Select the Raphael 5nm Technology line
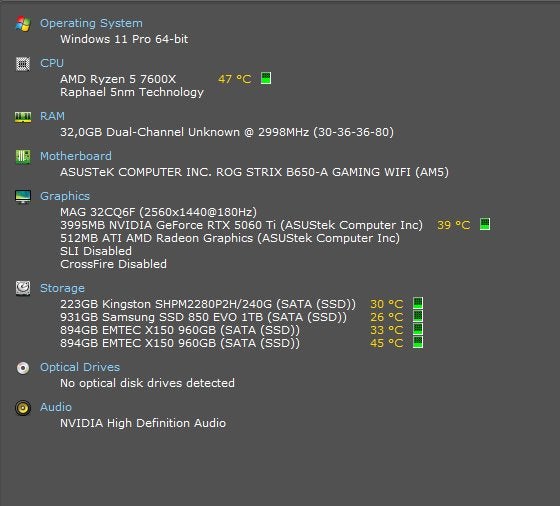Image resolution: width=560 pixels, height=506 pixels. coord(132,92)
